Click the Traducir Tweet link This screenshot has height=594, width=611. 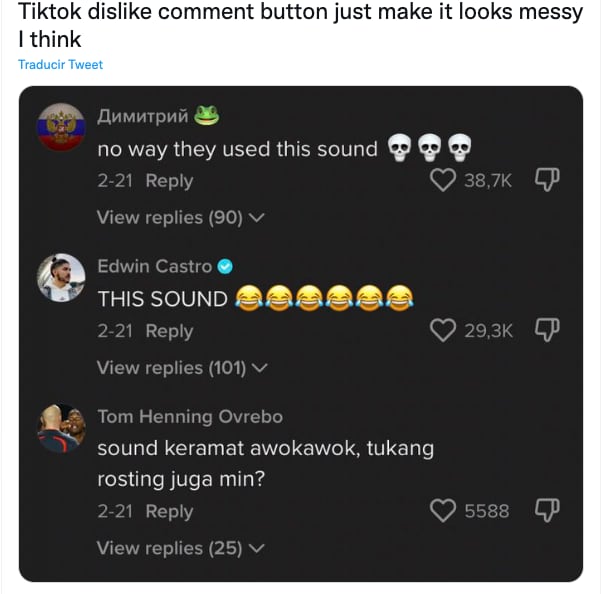60,65
